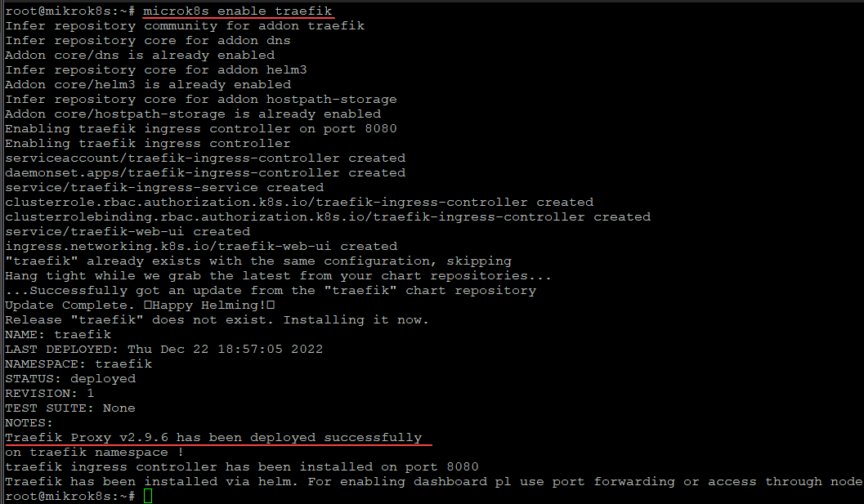
Task: Click the green terminal cursor block
Action: (x=147, y=497)
